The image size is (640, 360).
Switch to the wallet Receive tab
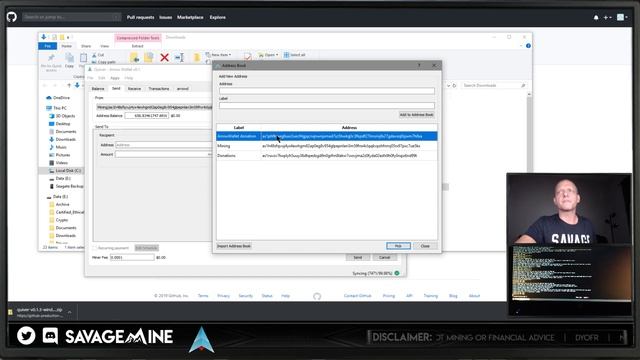pos(134,89)
